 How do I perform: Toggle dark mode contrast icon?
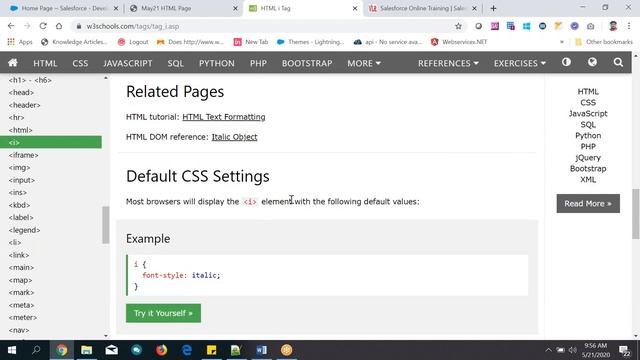pyautogui.click(x=566, y=62)
